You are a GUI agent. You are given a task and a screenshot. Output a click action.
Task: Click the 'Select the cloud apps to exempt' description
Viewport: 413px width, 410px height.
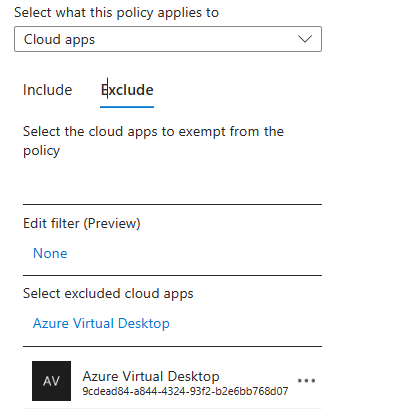coord(153,141)
